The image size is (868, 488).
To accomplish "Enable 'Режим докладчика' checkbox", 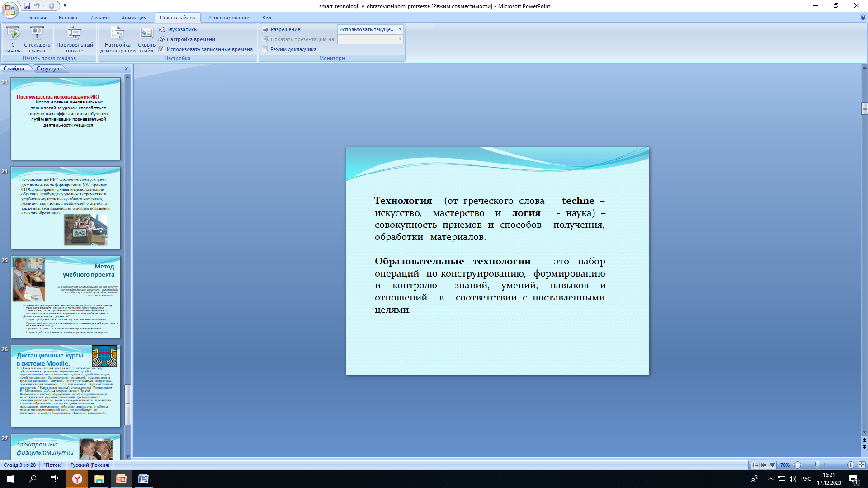I will (265, 49).
